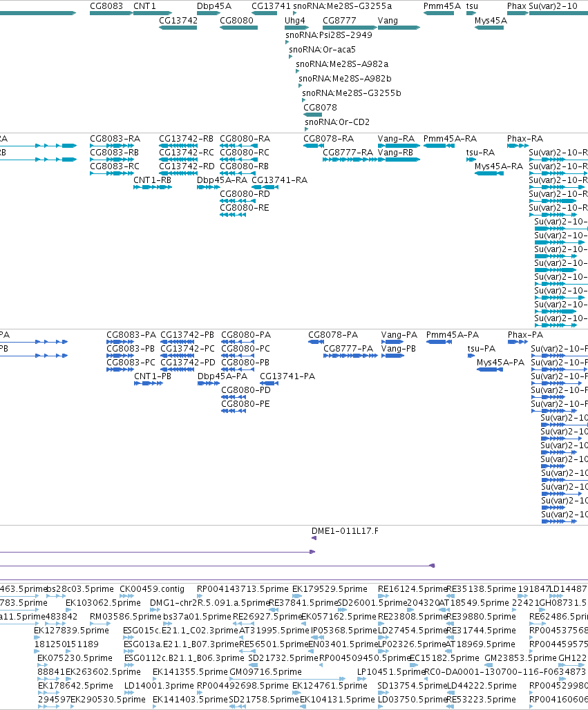Click the CG8080-PD protein label
This screenshot has height=710, width=588.
[x=245, y=390]
